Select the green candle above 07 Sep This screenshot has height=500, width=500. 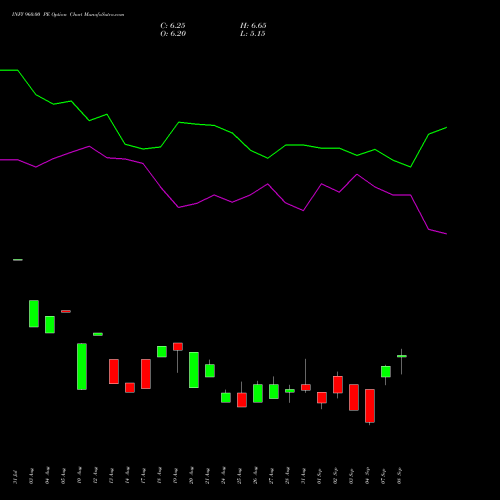pos(386,372)
